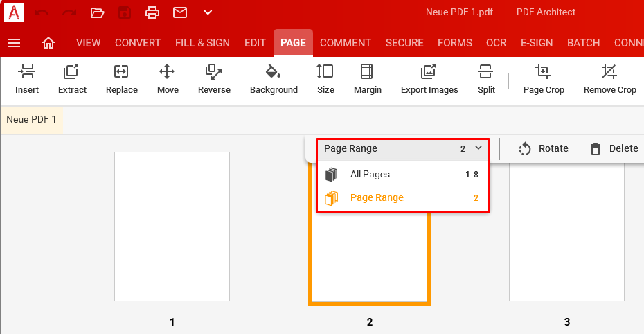Expand the quick access toolbar chevron

[x=208, y=12]
